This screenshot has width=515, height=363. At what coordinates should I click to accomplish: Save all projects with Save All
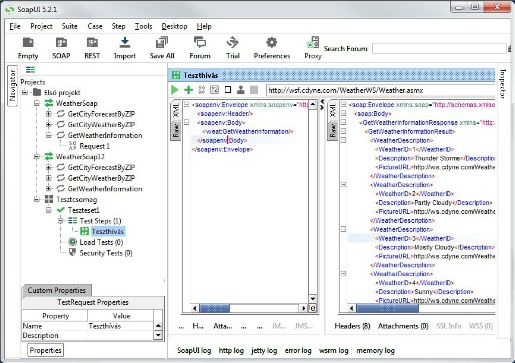pyautogui.click(x=162, y=48)
